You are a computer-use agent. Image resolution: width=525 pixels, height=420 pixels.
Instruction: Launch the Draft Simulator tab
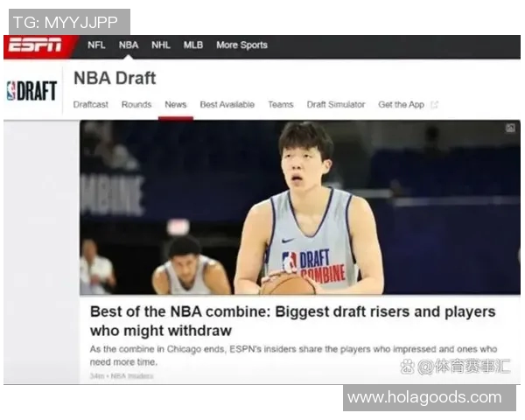point(336,105)
